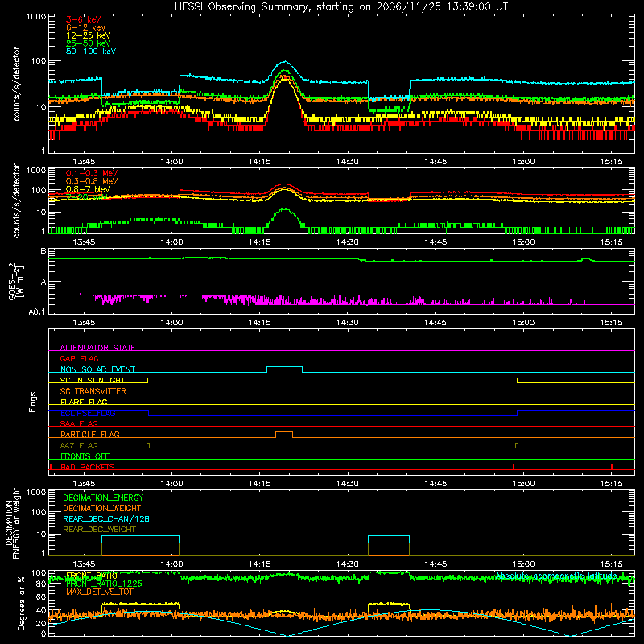This screenshot has width=644, height=644.
Task: Click the REAR_DEC_WEIGHT legend label
Action: [x=99, y=530]
